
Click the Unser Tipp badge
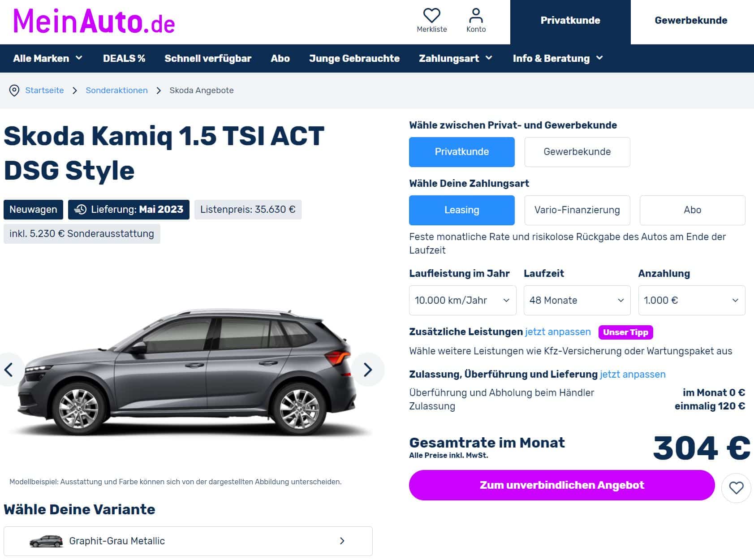(625, 332)
